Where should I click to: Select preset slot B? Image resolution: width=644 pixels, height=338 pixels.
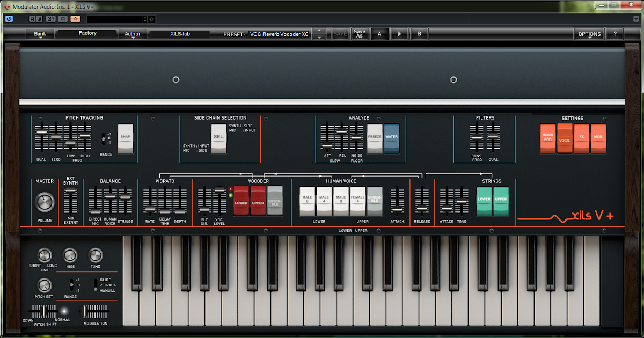coord(419,34)
